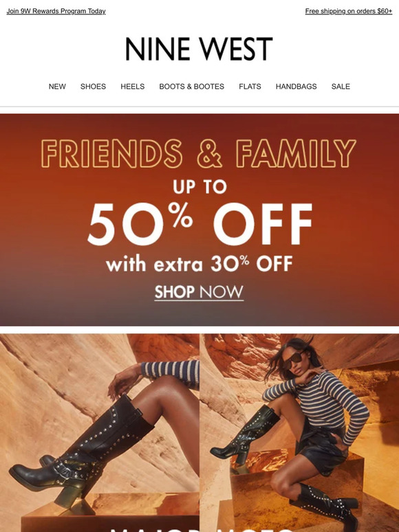Click the SHOP NOW link in banner
The width and height of the screenshot is (399, 532).
199,292
